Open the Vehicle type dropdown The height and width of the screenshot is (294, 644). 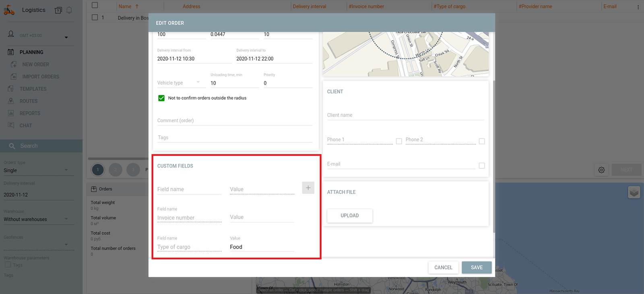pos(179,83)
